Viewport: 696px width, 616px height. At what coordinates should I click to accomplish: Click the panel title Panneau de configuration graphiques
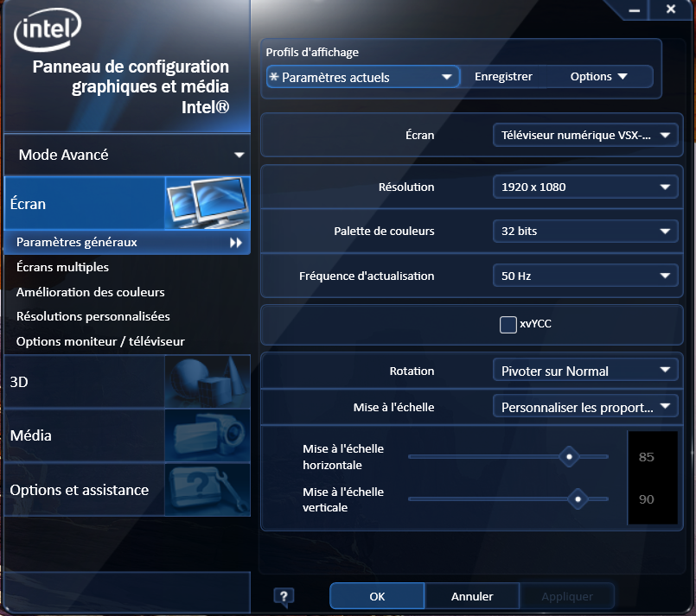pos(131,87)
